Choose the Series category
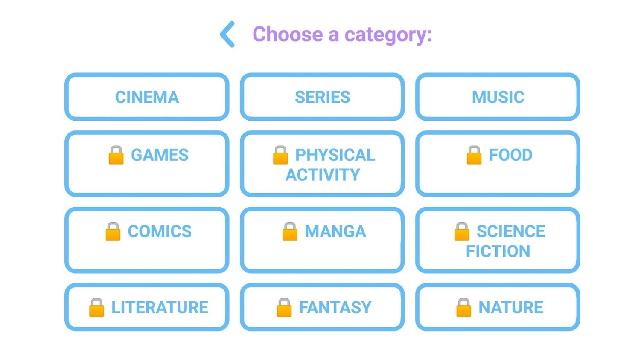Image resolution: width=644 pixels, height=341 pixels. pyautogui.click(x=322, y=97)
